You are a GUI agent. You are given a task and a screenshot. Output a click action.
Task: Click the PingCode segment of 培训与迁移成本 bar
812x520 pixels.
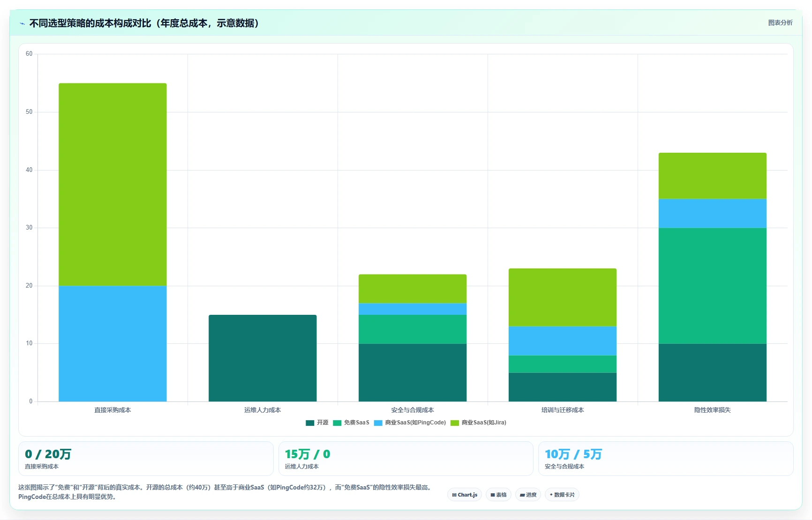[563, 341]
